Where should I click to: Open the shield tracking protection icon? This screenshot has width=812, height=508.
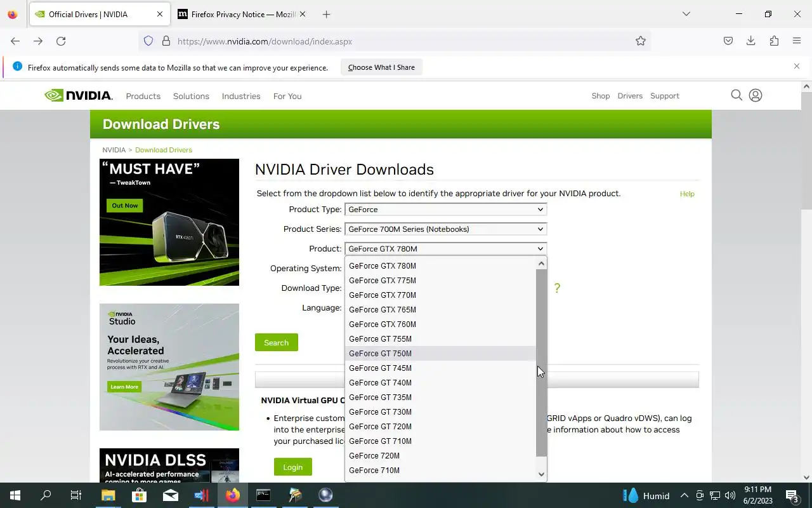coord(148,41)
